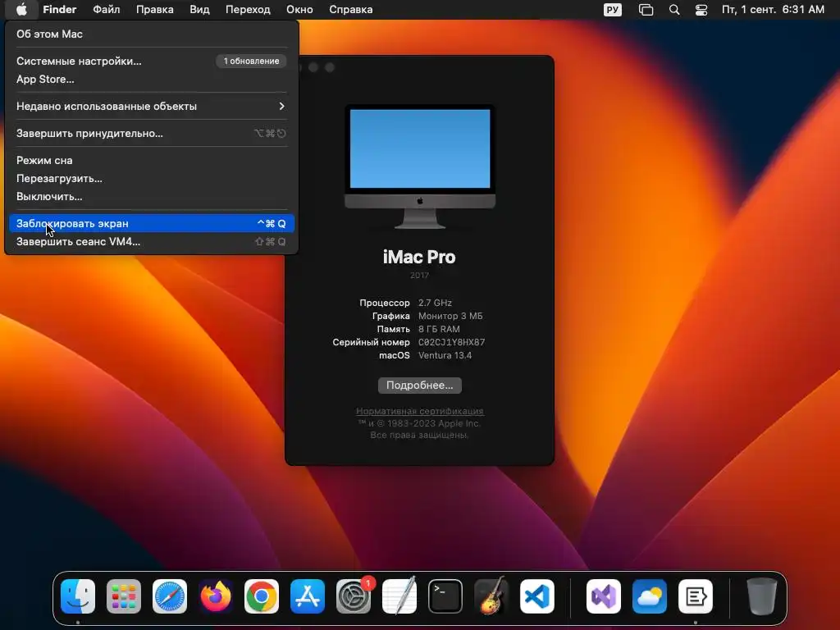The height and width of the screenshot is (630, 840).
Task: Choose Завершить сеанс VM4…
Action: tap(152, 242)
